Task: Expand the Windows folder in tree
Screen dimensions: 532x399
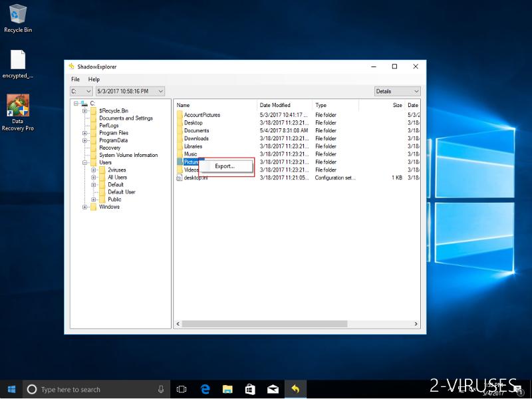Action: click(x=85, y=207)
